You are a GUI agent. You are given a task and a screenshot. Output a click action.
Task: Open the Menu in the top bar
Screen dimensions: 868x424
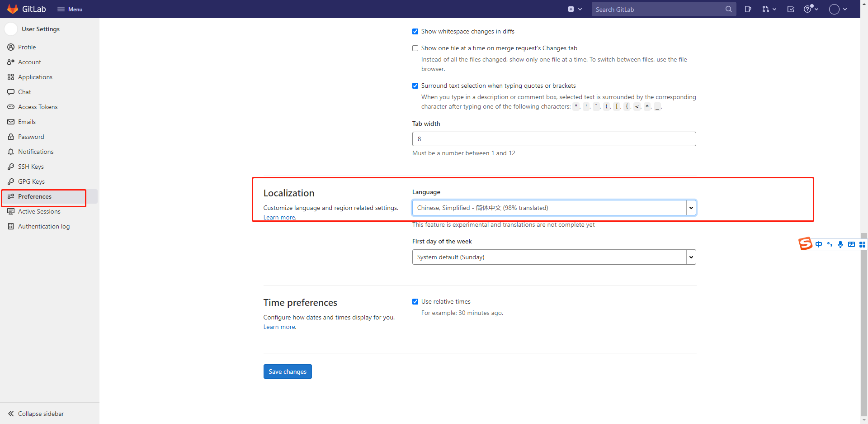click(x=70, y=9)
